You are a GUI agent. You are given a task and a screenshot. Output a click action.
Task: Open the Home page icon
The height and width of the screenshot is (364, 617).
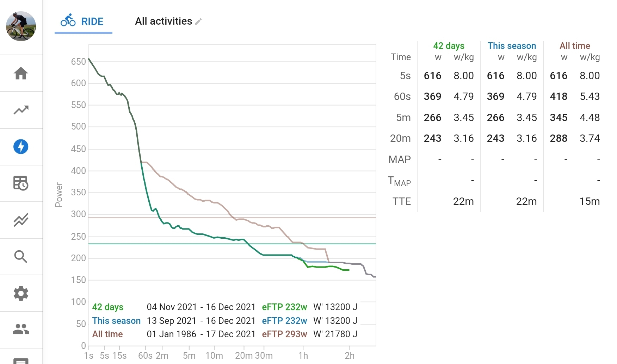point(21,73)
